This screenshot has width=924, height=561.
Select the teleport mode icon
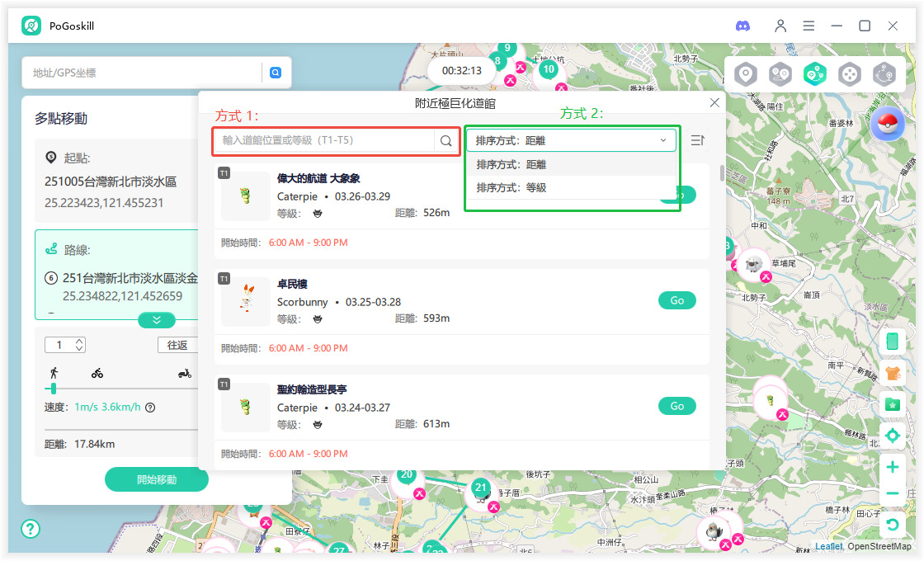coord(745,73)
